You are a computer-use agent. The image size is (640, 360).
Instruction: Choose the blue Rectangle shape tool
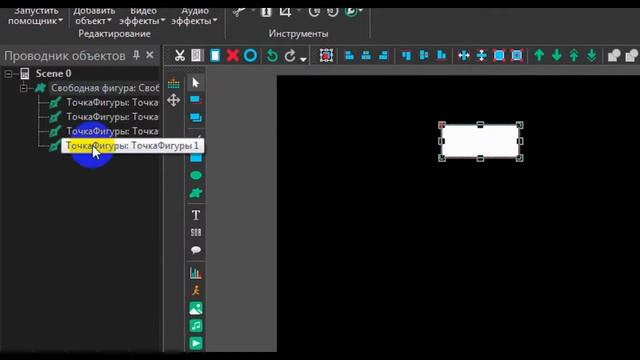pyautogui.click(x=196, y=158)
